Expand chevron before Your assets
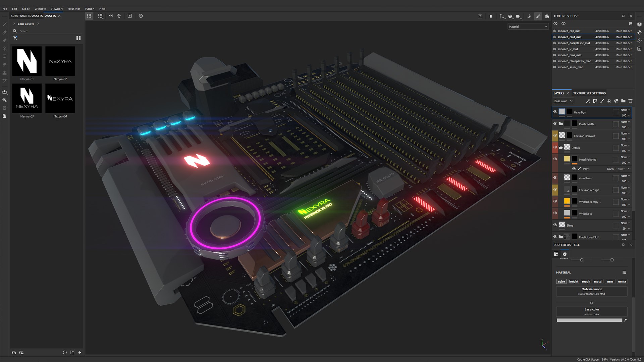The image size is (644, 362). [x=14, y=24]
